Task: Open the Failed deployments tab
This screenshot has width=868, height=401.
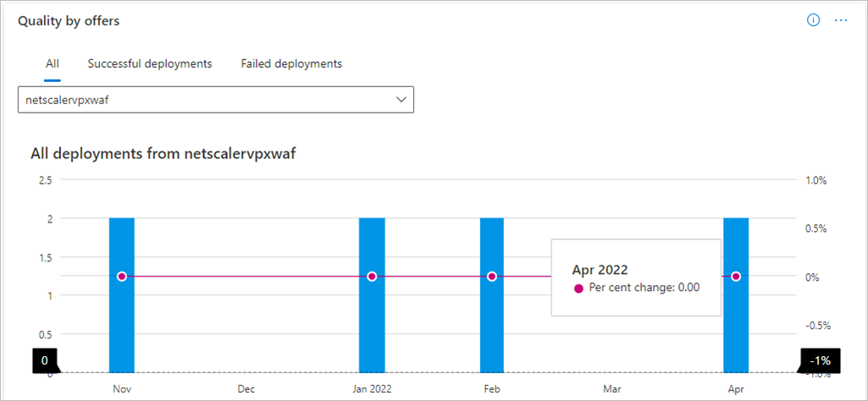Action: pos(291,63)
